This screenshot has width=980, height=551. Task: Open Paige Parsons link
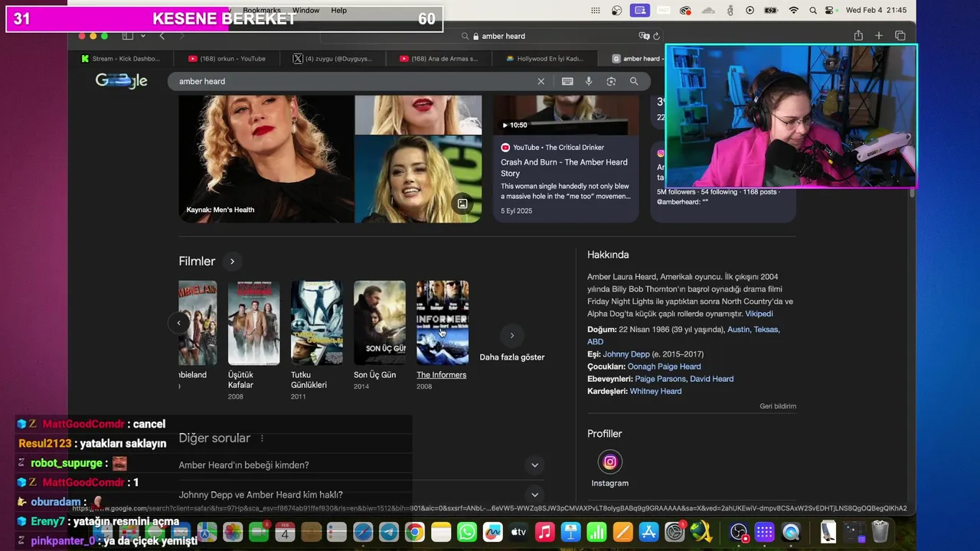[660, 379]
